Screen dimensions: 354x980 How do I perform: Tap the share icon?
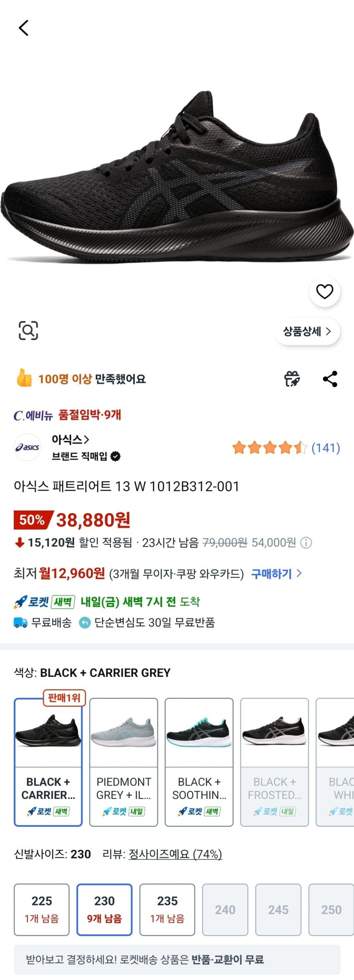point(330,379)
